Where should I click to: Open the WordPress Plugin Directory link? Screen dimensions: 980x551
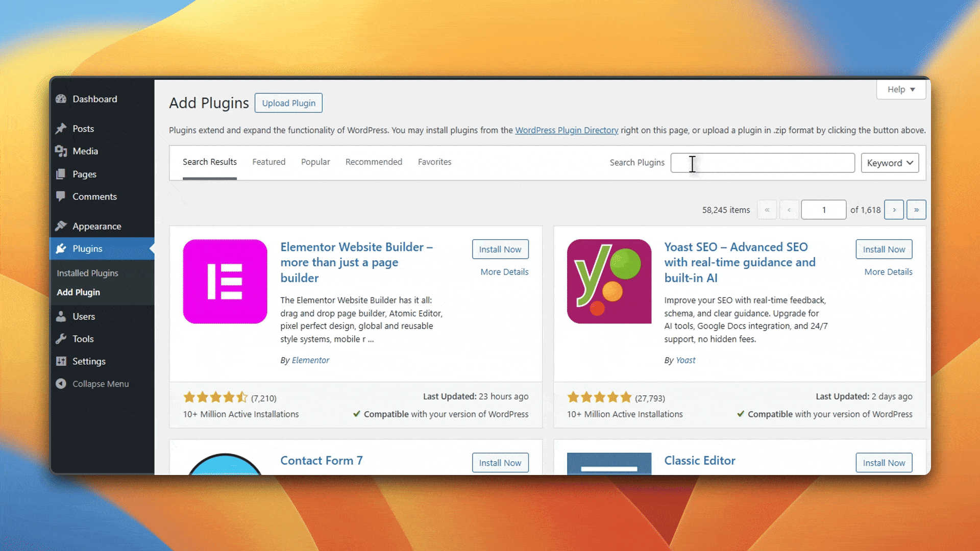click(567, 130)
